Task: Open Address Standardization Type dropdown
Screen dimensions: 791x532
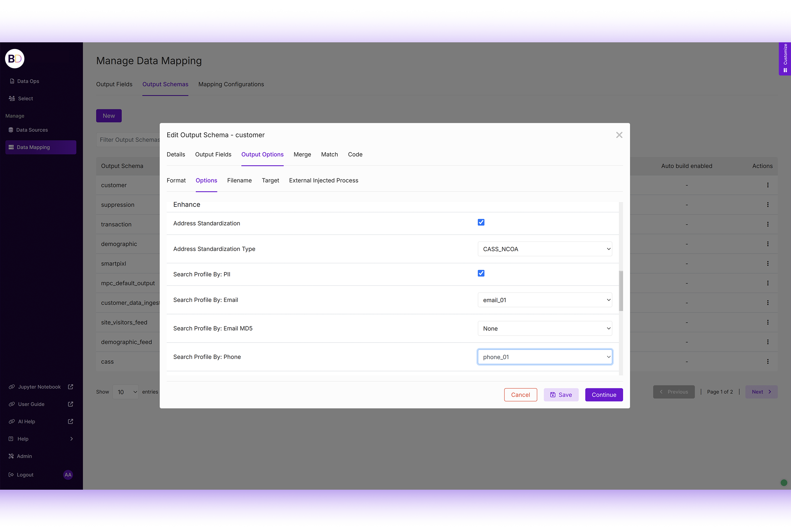Action: (545, 249)
